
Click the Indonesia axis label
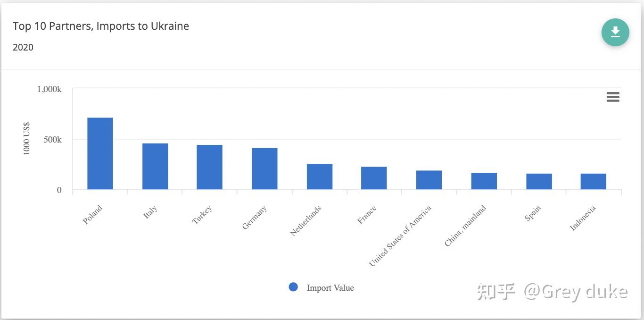coord(583,218)
